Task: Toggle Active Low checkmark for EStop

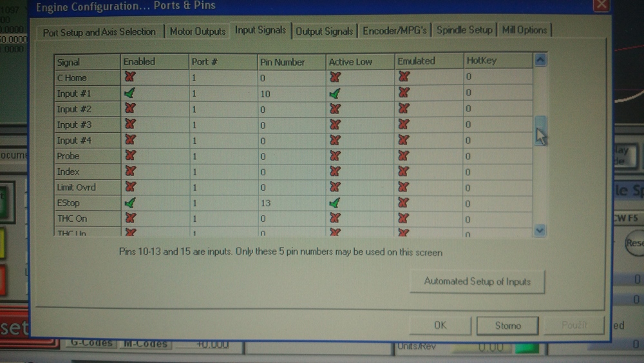Action: 334,203
